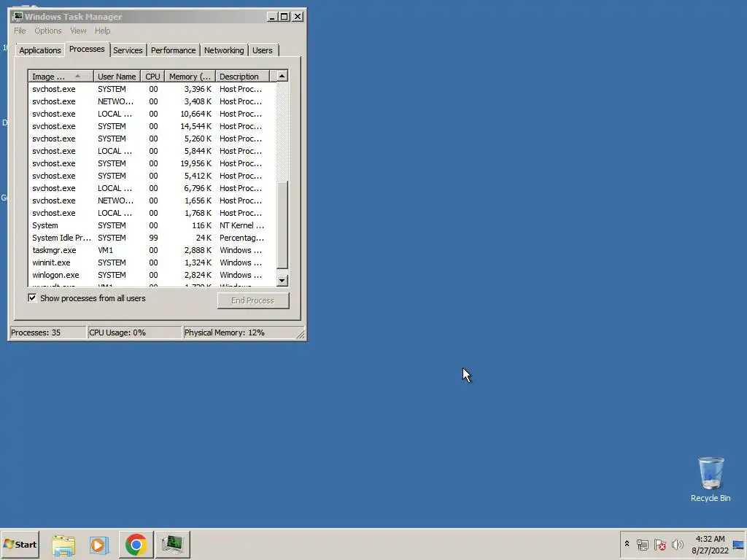Open the Start menu

pyautogui.click(x=20, y=544)
